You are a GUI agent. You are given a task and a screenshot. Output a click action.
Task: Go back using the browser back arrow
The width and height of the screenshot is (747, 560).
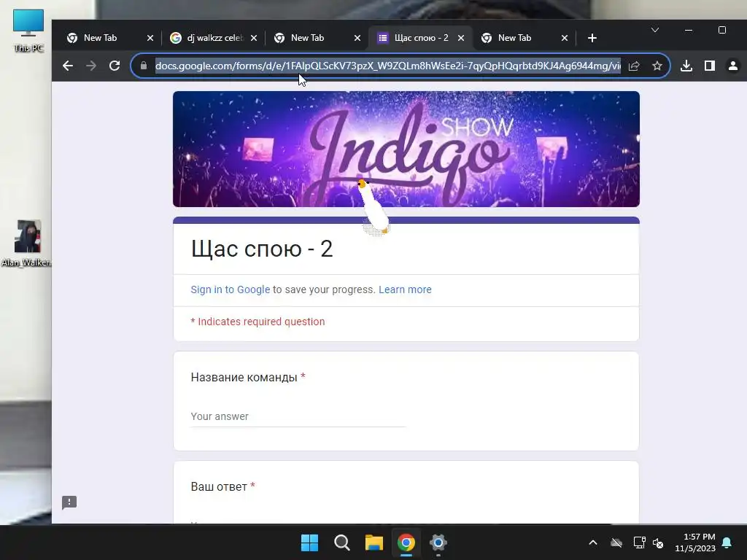point(68,66)
